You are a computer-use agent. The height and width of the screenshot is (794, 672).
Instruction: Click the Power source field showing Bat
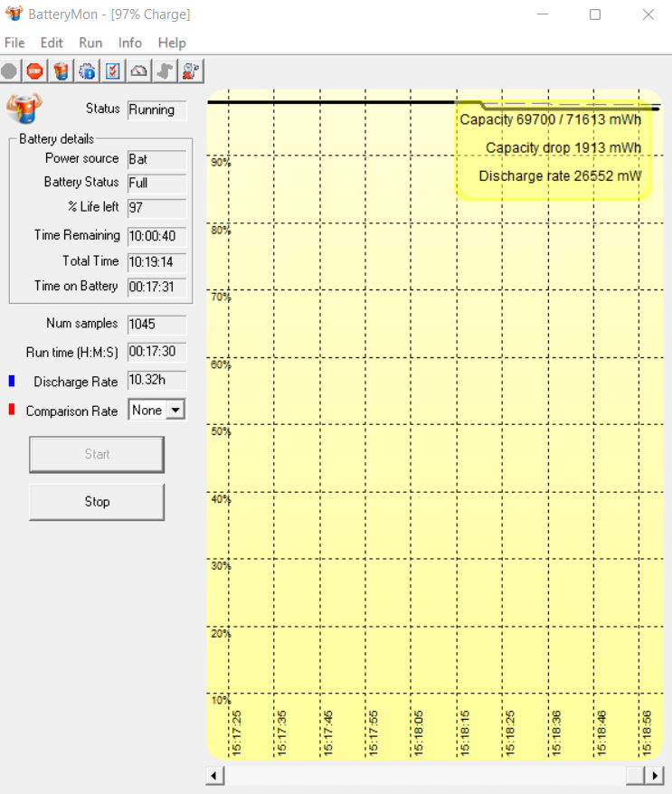click(156, 159)
